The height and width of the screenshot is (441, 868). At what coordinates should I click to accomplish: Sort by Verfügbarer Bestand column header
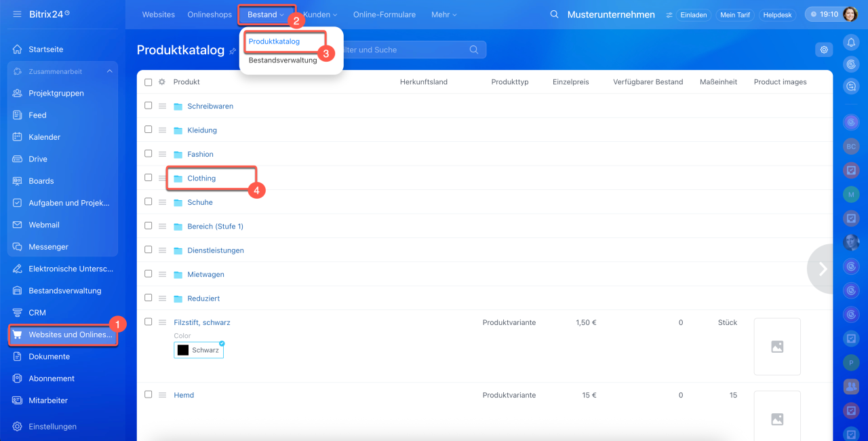coord(648,82)
